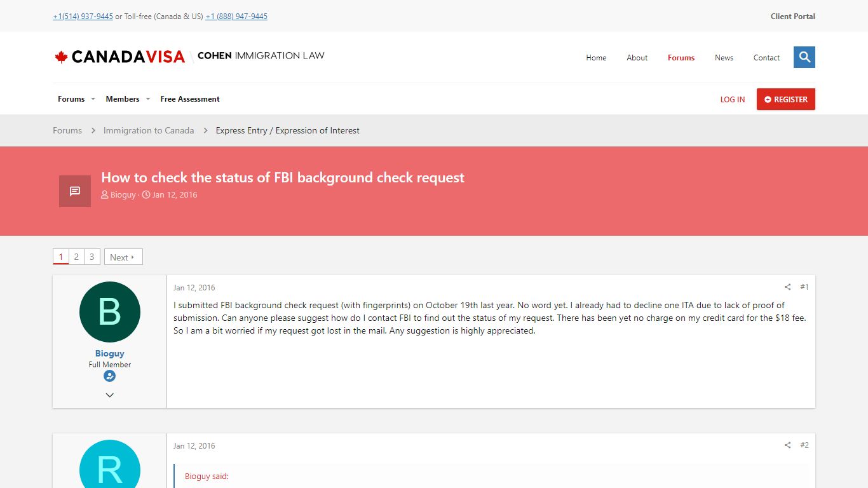The height and width of the screenshot is (488, 868).
Task: Expand Bioguy's user details chevron
Action: 110,395
